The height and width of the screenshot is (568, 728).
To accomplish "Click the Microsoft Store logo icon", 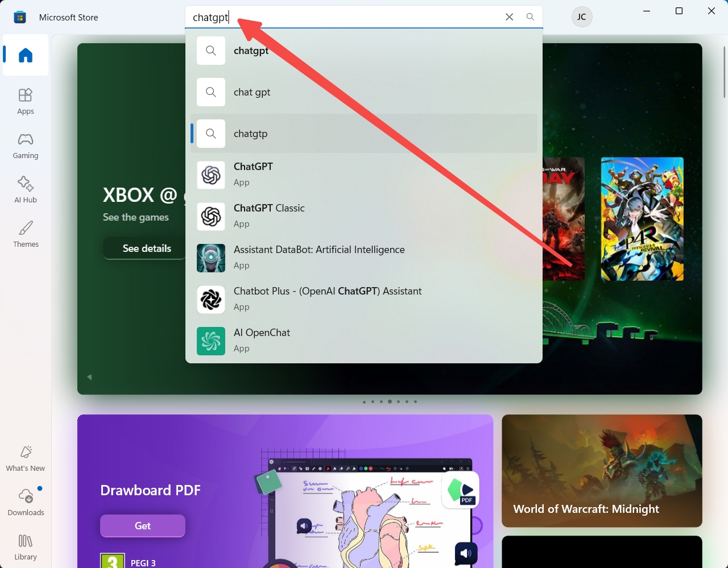I will [20, 17].
